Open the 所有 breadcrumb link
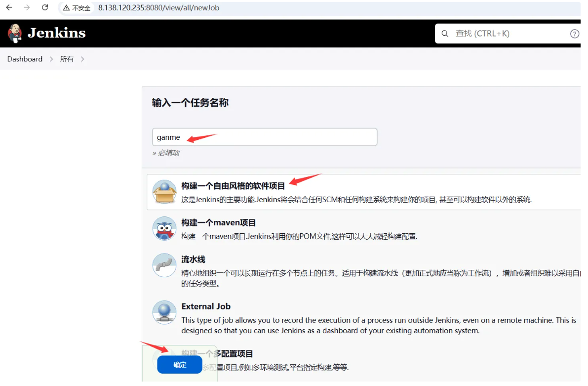This screenshot has height=386, width=588. click(x=67, y=59)
